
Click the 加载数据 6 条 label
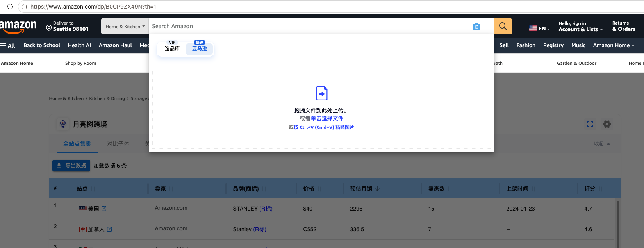(110, 166)
